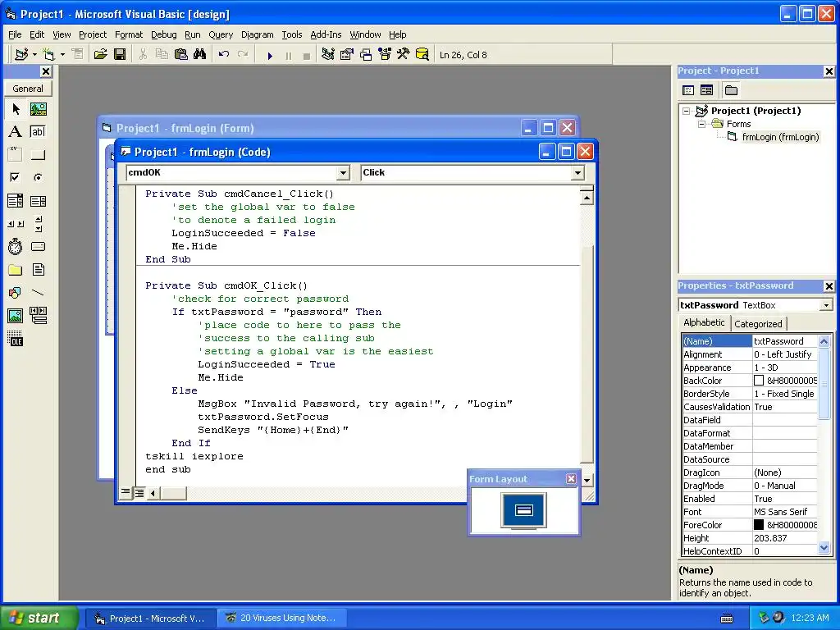Select the CommandButton tool

[x=38, y=155]
